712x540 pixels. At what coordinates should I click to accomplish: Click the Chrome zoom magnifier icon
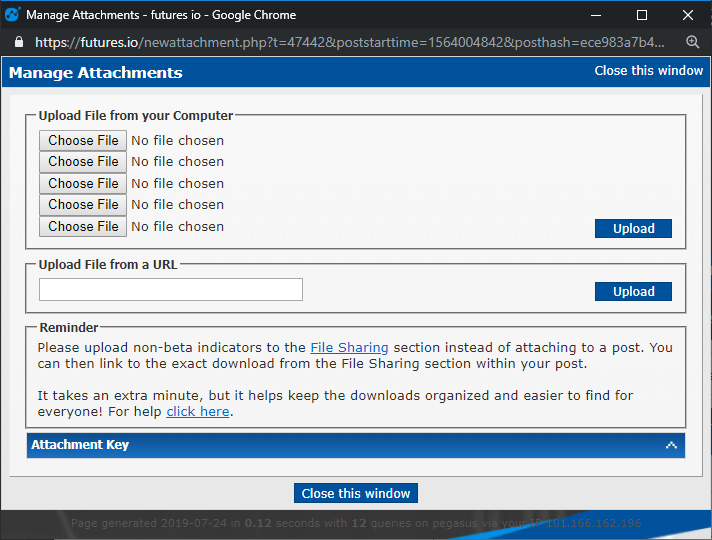coord(692,42)
